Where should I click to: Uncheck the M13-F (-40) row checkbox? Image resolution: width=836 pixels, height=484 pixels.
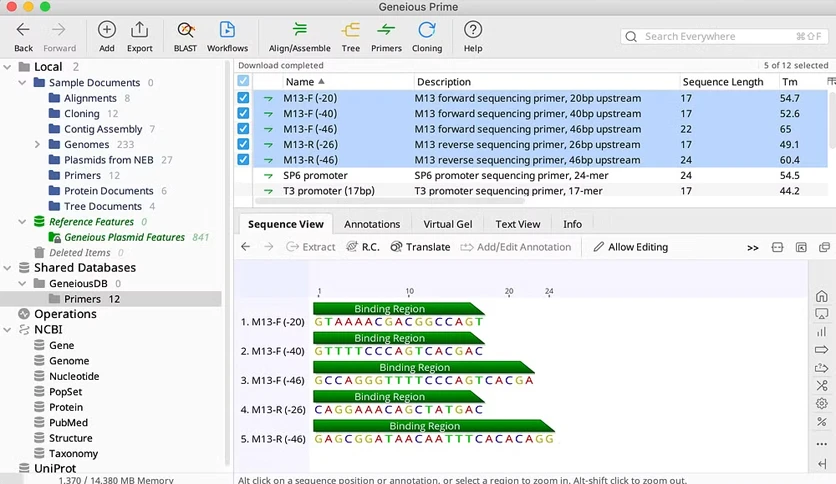click(243, 114)
